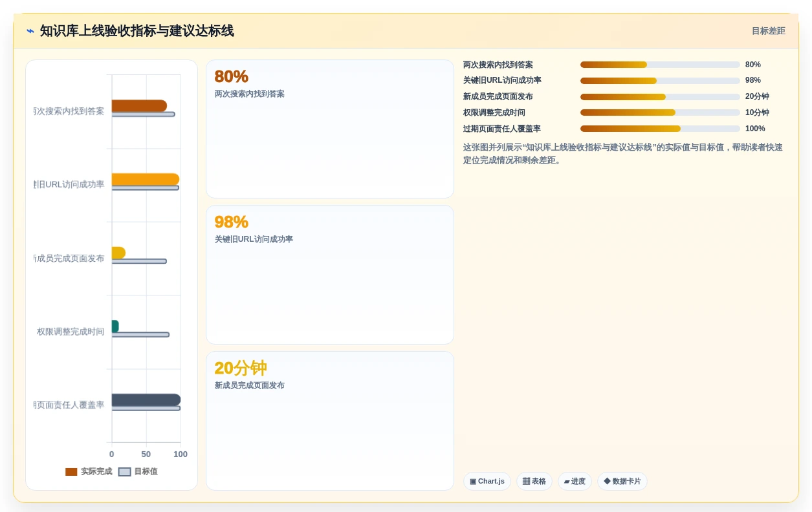Click the 100% progress value
Viewport: 812px width, 512px height.
755,129
